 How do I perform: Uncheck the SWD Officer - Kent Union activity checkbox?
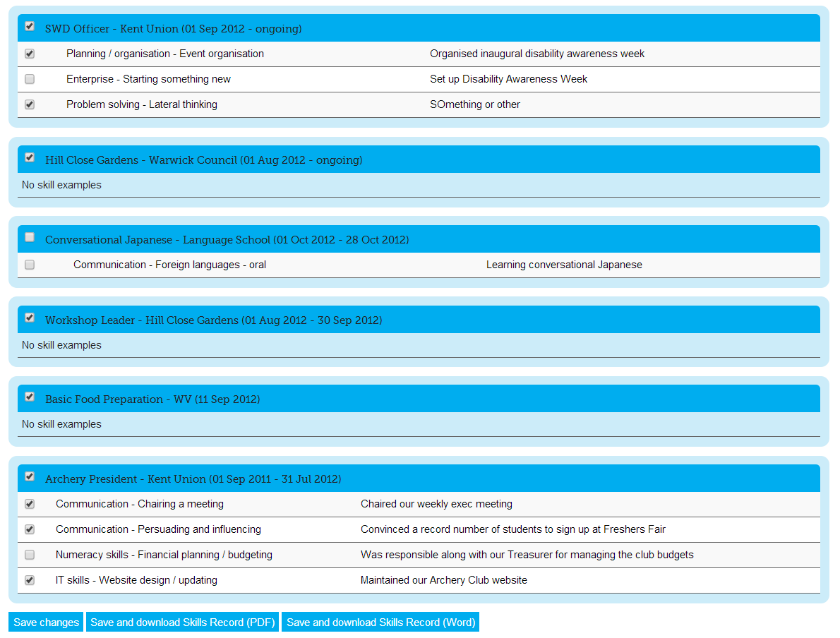[x=30, y=26]
